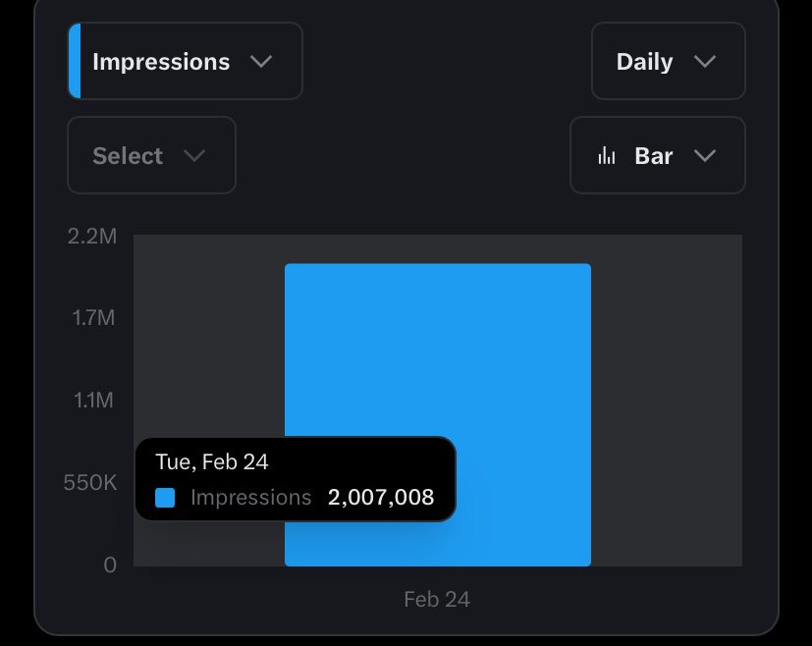Screen dimensions: 812x646
Task: Click the Feb 24 axis label
Action: coord(436,599)
